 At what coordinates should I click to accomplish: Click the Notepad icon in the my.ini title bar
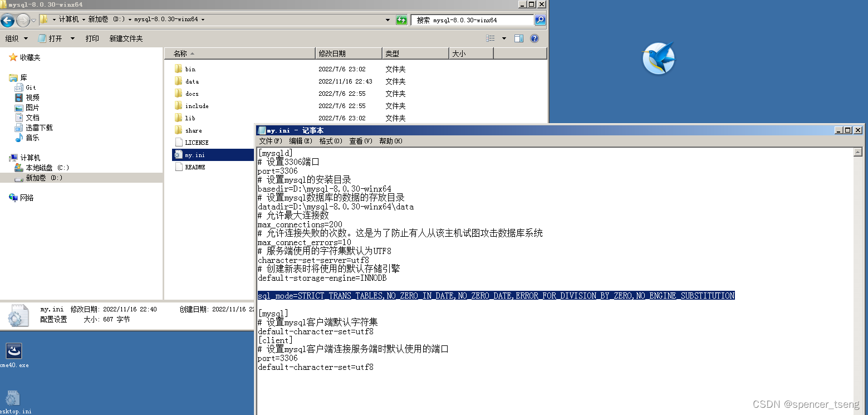tap(262, 130)
